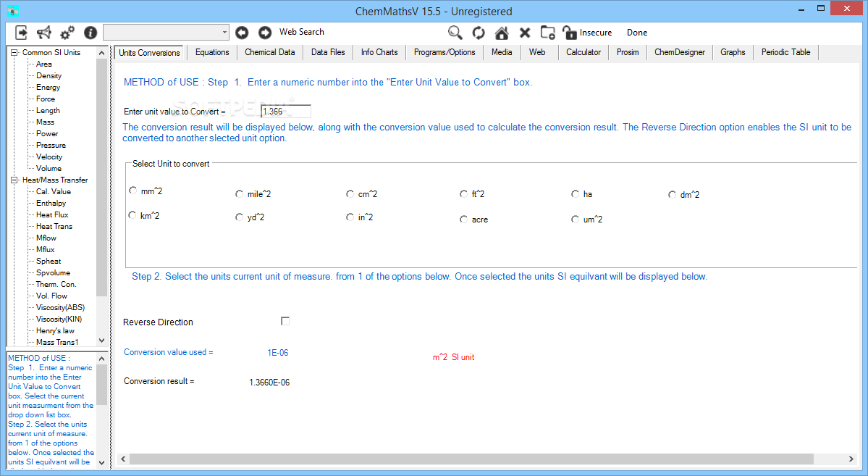Open the Periodic Table tab

[x=785, y=52]
